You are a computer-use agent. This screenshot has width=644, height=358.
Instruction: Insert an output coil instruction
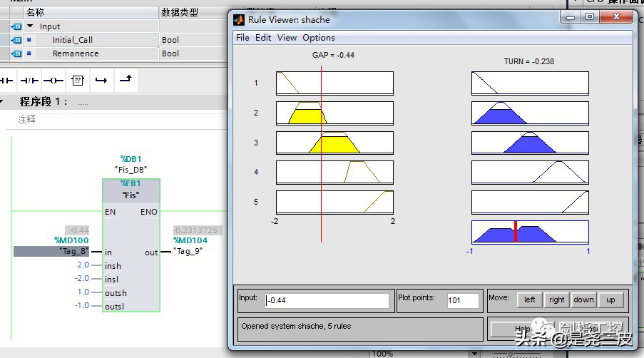[x=53, y=81]
